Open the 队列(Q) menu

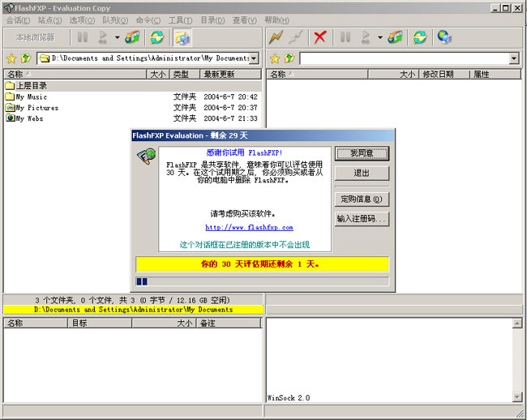coord(115,20)
